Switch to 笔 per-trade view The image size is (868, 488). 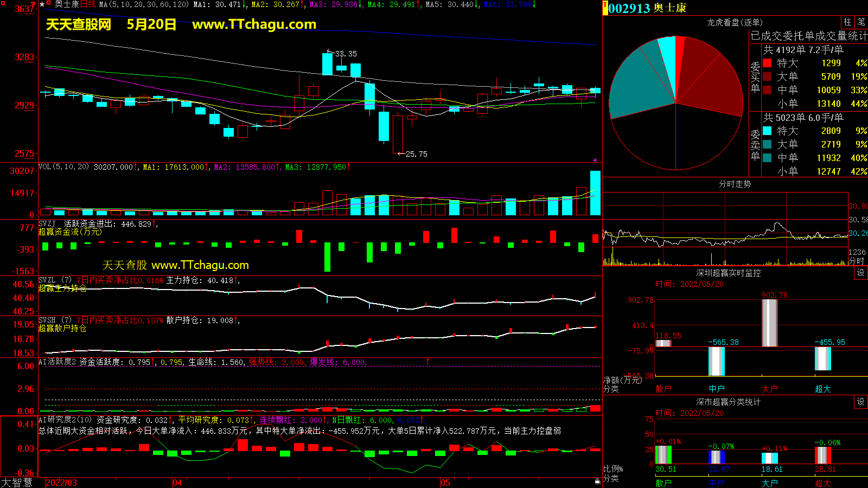pyautogui.click(x=861, y=22)
